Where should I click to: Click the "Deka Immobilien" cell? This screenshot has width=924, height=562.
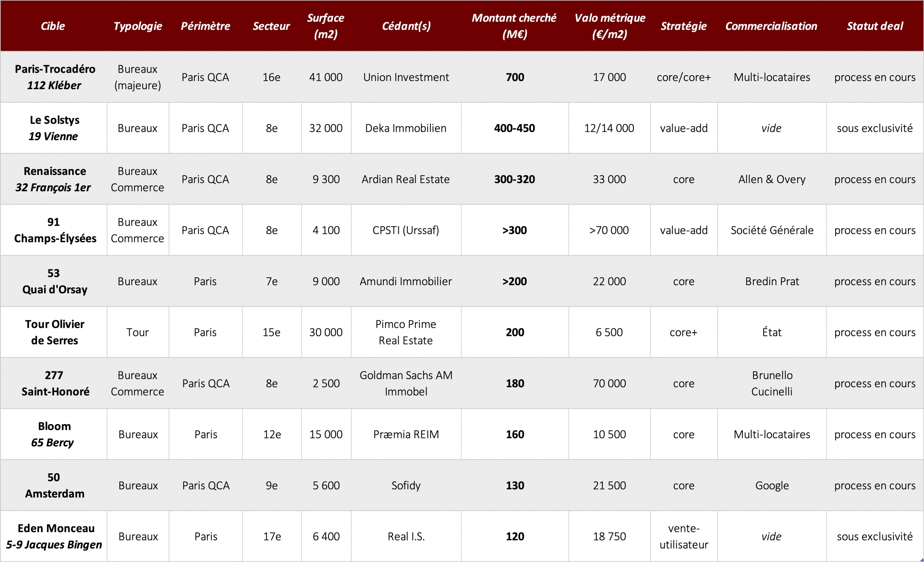pyautogui.click(x=406, y=128)
